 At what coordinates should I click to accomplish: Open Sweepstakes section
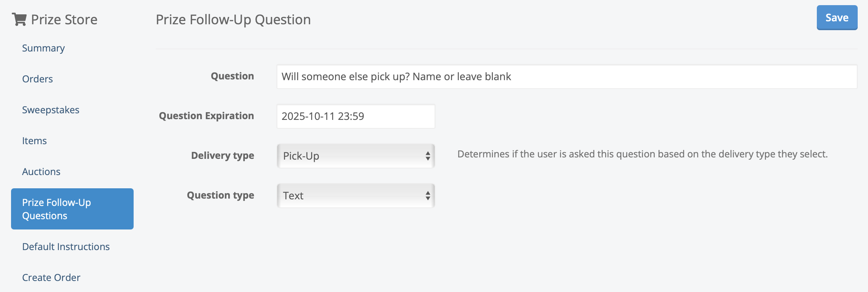pos(51,110)
